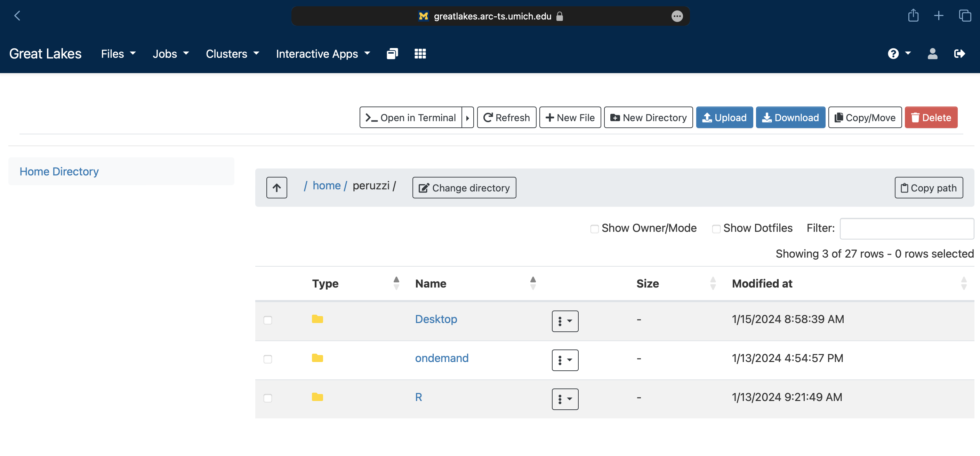Tap the browser share icon
Image resolution: width=980 pixels, height=456 pixels.
pyautogui.click(x=913, y=16)
